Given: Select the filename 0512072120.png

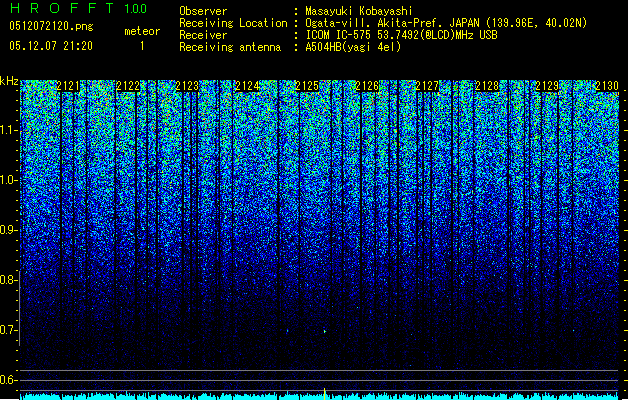Looking at the screenshot, I should pyautogui.click(x=51, y=26).
